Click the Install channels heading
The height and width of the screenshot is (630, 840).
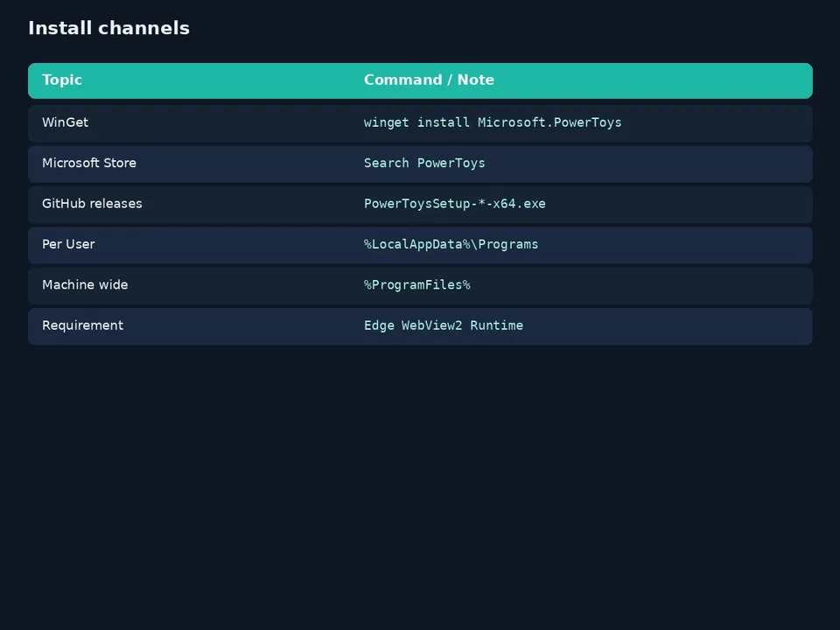coord(108,28)
